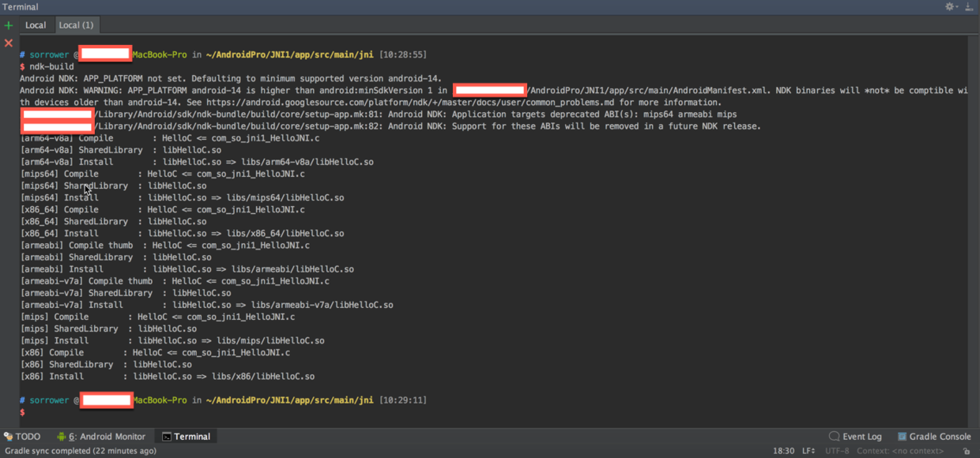Hide the Terminal tool window
980x458 pixels.
point(969,6)
